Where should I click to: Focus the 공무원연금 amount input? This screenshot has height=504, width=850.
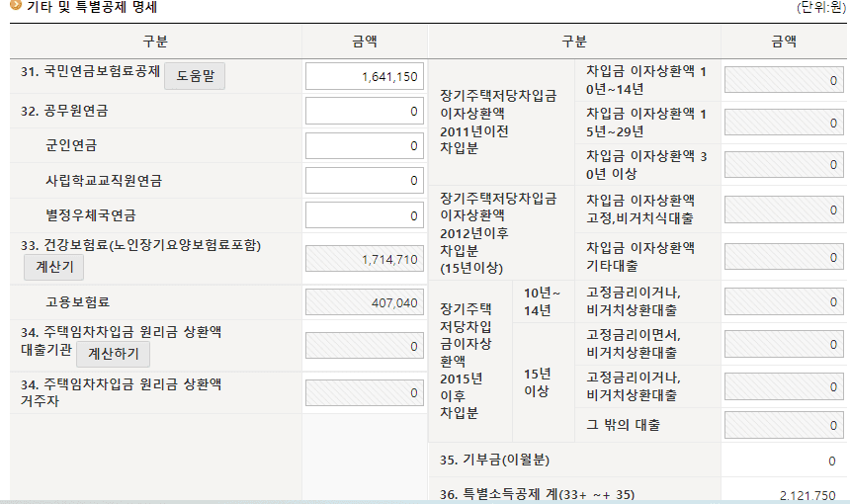(365, 112)
